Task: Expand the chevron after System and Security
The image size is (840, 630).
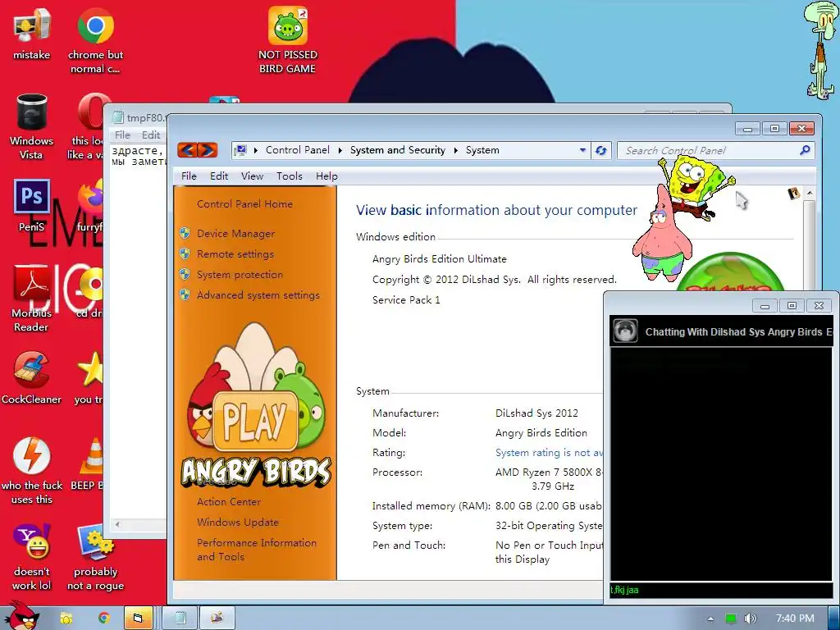Action: coord(456,151)
